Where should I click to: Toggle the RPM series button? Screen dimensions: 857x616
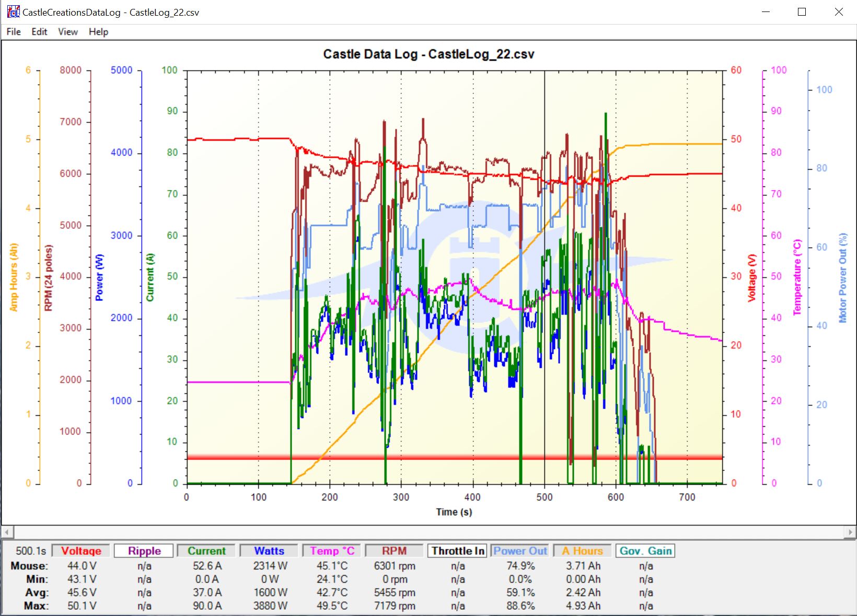[394, 551]
